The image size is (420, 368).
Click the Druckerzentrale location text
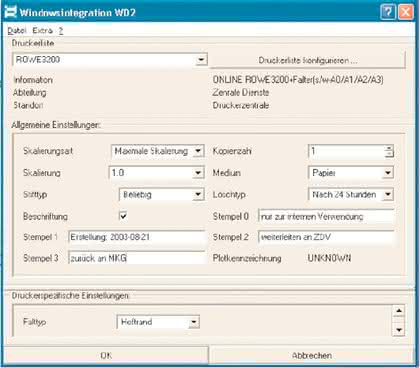pyautogui.click(x=241, y=105)
